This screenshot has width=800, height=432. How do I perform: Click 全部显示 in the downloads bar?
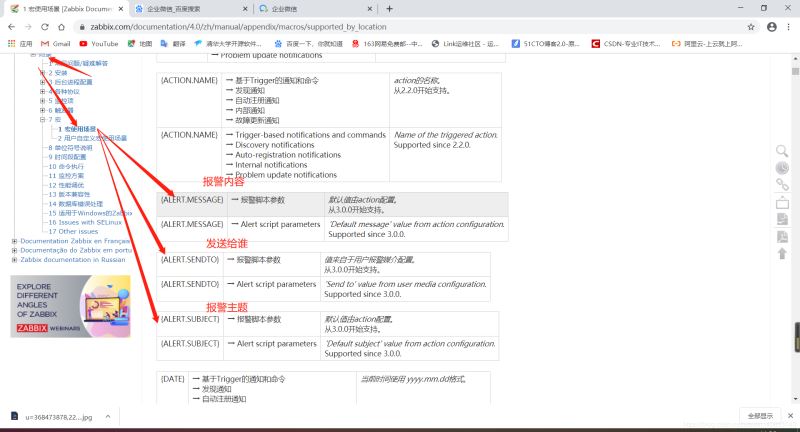[760, 416]
